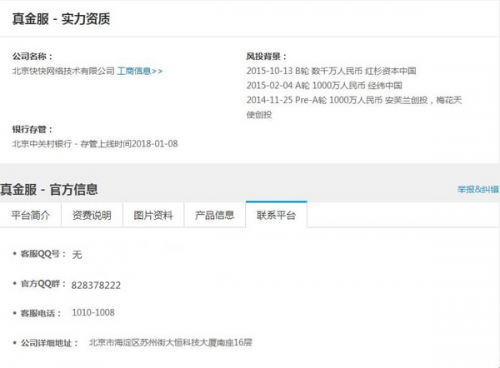This screenshot has height=368, width=500.
Task: Click company name 北京快快网络技术有限公司
Action: point(63,71)
